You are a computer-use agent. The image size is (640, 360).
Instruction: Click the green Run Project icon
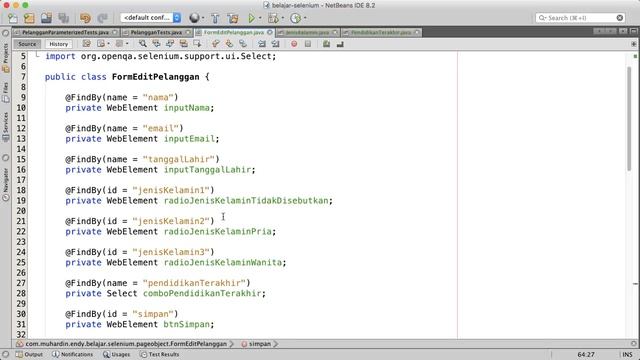[251, 18]
